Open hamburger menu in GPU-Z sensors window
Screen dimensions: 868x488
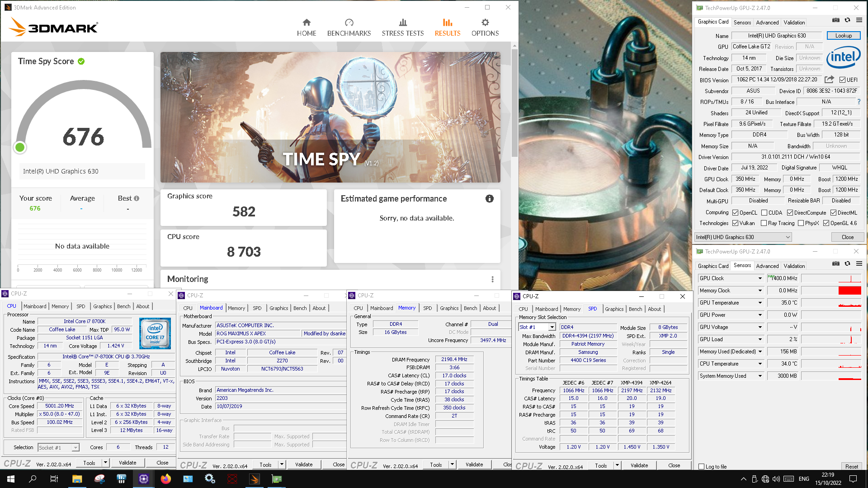tap(859, 263)
